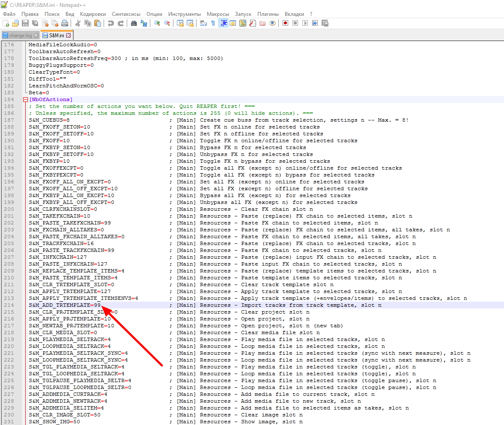Open Folder as Workspace icon
This screenshot has height=425, width=504.
point(262,23)
